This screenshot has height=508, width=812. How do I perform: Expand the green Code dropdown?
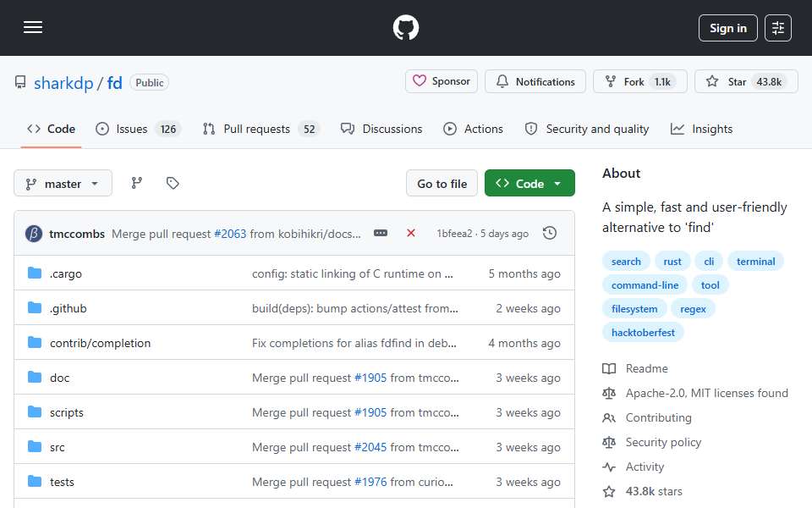coord(529,184)
